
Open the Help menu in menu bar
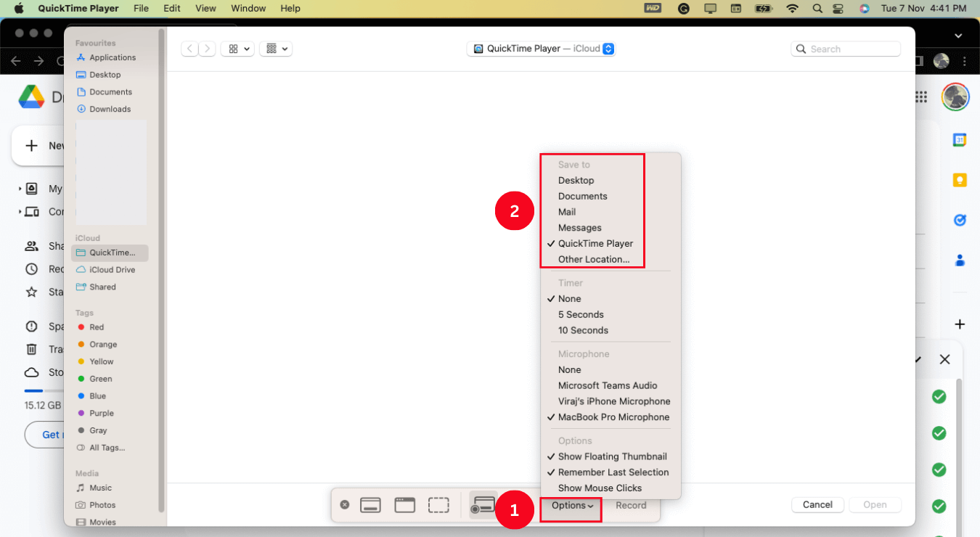click(290, 9)
